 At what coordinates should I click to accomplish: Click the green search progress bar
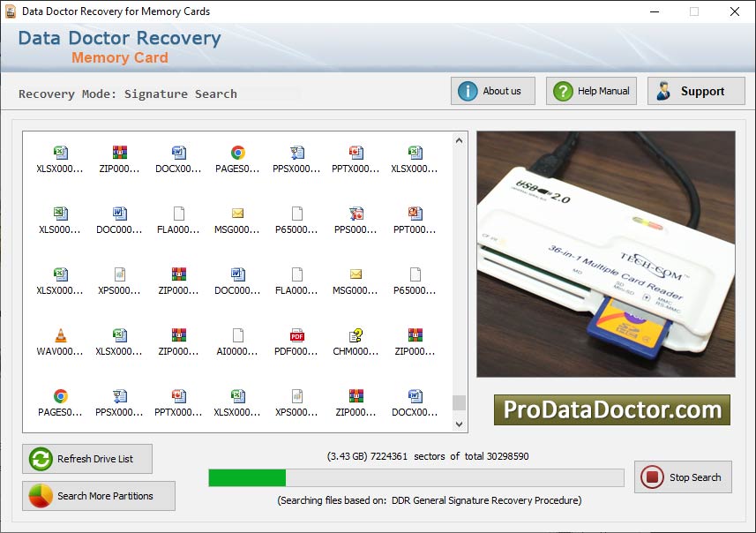[247, 477]
